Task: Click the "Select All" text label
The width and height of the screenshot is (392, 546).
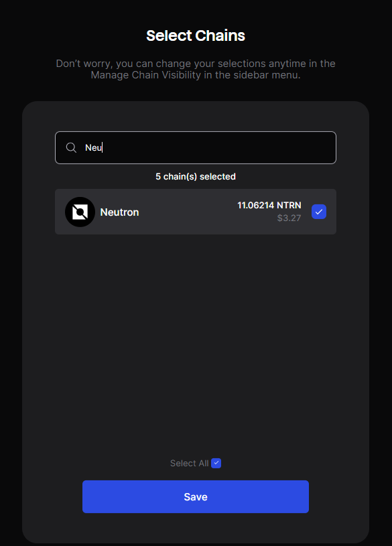Action: coord(189,463)
